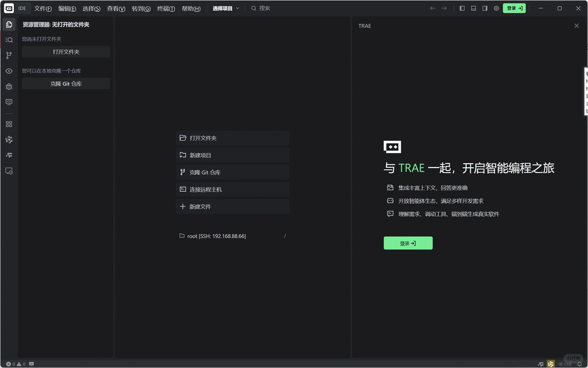
Task: Click the 搜索 search field in title bar
Action: coord(261,8)
